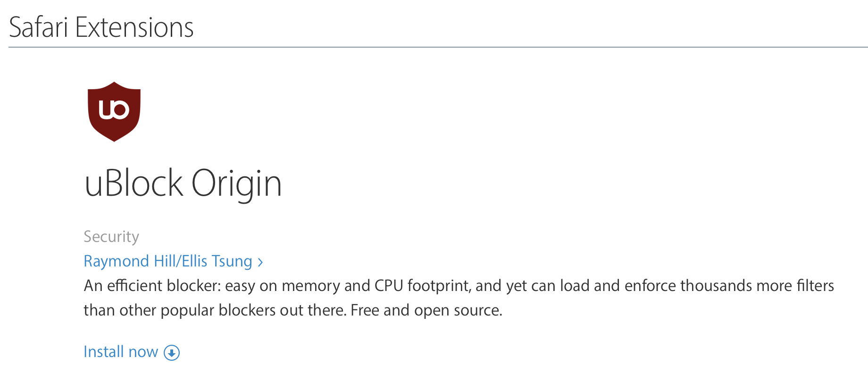Click the word 'Extensions' in heading

point(134,27)
